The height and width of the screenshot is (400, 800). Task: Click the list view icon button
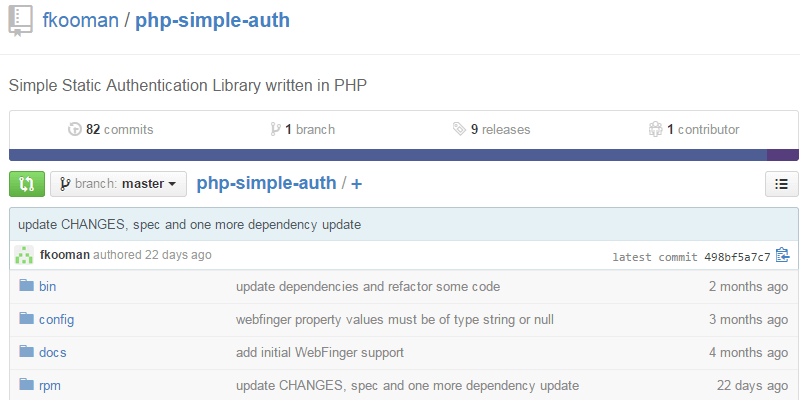(x=781, y=184)
